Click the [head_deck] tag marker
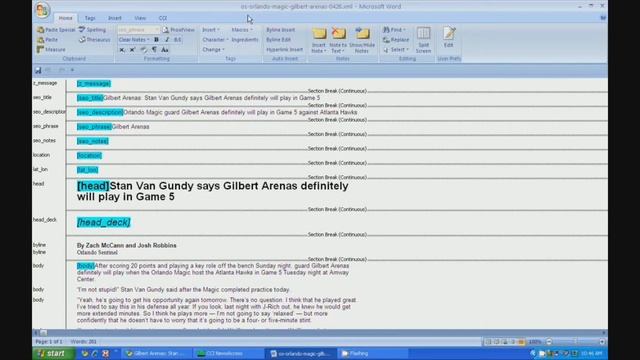The height and width of the screenshot is (360, 640). pyautogui.click(x=104, y=222)
